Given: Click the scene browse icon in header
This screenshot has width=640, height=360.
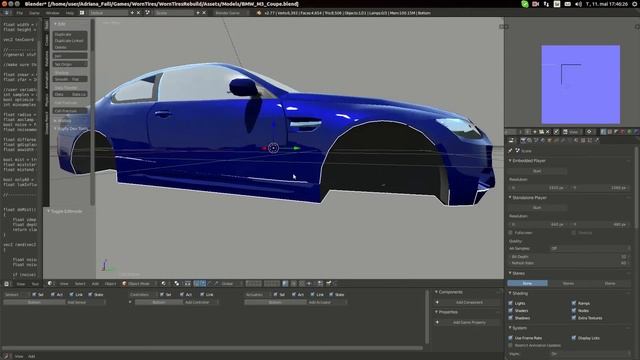Looking at the screenshot, I should tap(147, 13).
